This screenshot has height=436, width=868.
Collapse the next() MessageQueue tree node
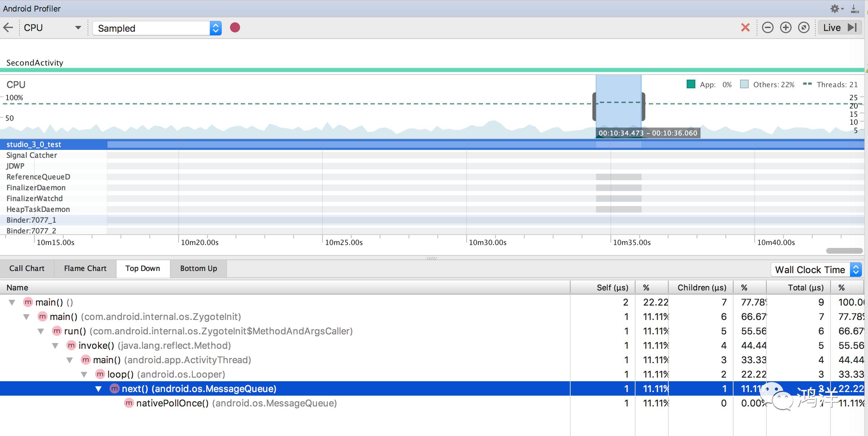point(98,389)
